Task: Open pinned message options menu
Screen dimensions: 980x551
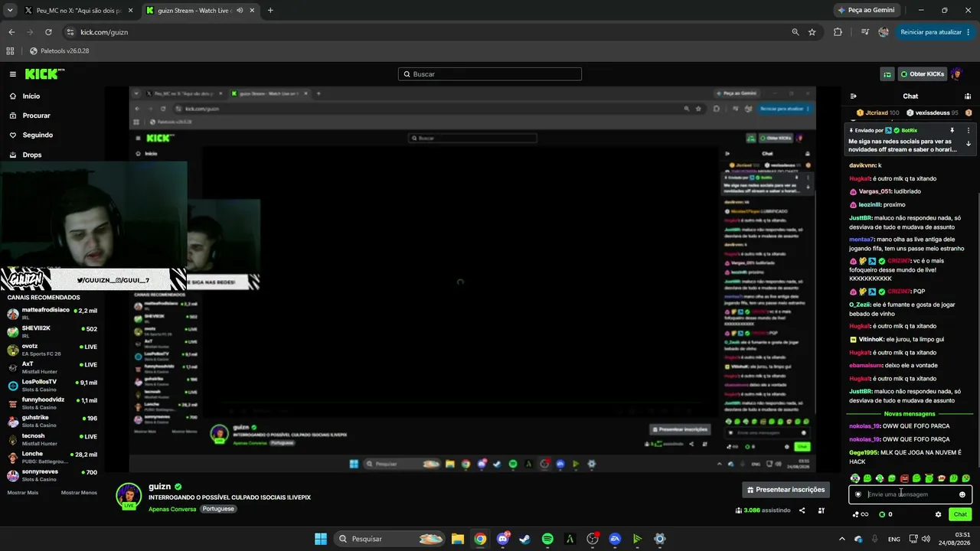Action: tap(969, 131)
